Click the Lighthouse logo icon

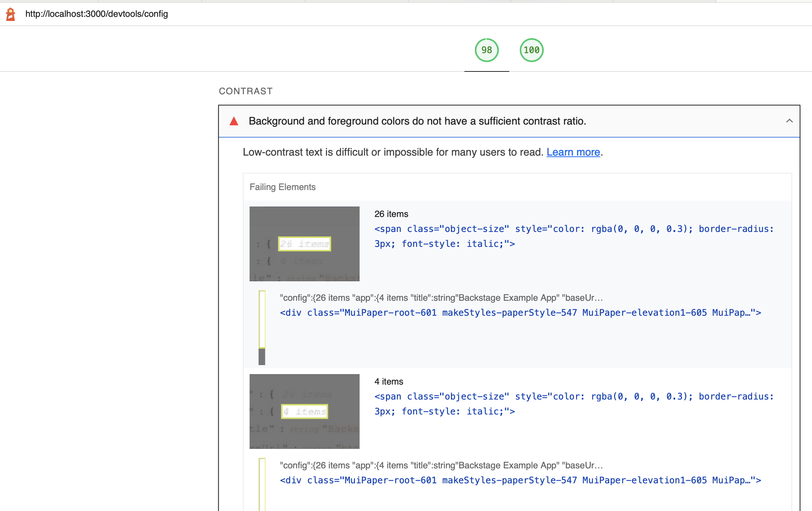10,14
